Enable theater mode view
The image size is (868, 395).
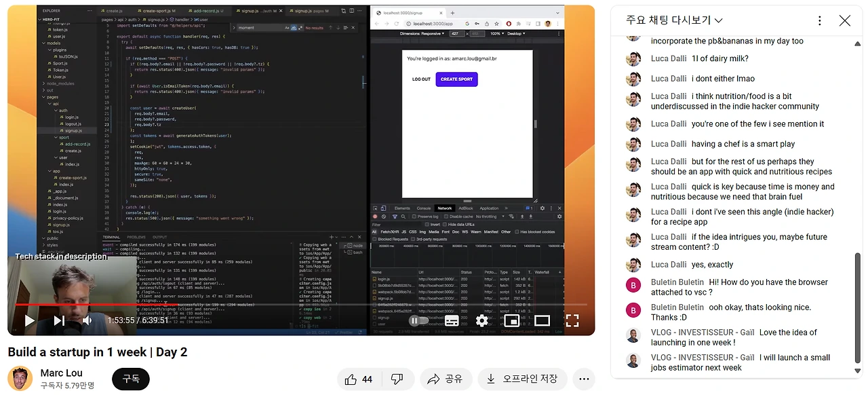(x=542, y=320)
